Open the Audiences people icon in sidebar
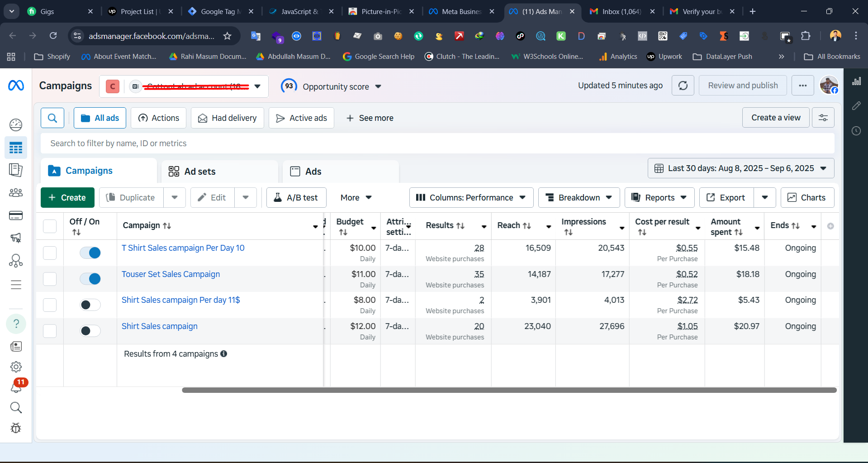Image resolution: width=868 pixels, height=463 pixels. 16,193
